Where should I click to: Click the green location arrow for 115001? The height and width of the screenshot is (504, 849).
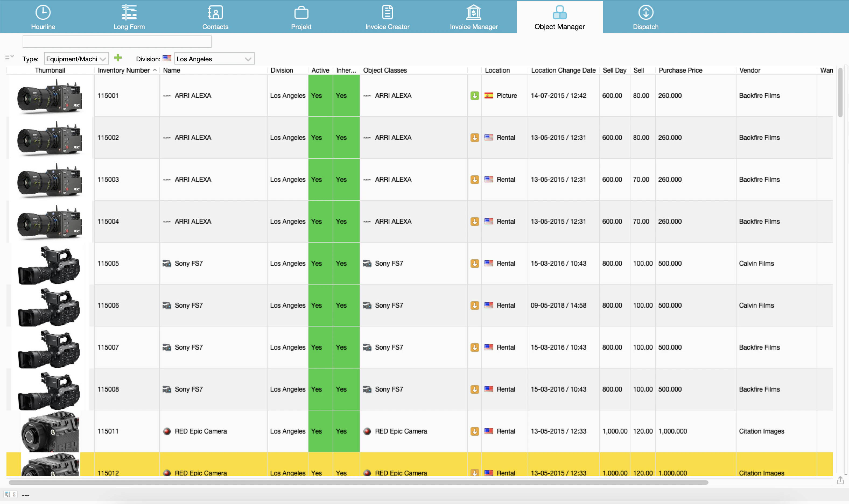point(475,96)
